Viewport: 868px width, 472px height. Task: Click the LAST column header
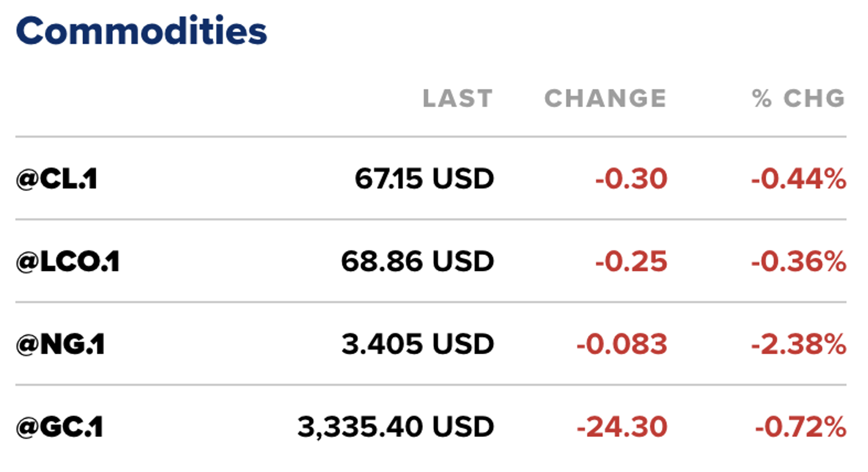pyautogui.click(x=457, y=99)
